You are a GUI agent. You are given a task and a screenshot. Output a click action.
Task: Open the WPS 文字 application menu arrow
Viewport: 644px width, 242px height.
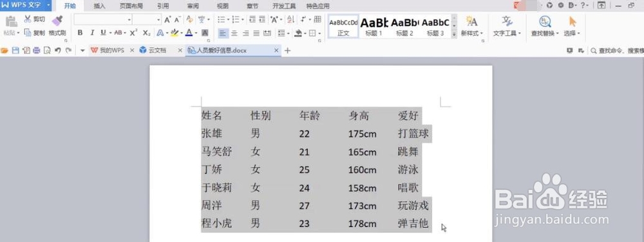click(x=49, y=5)
